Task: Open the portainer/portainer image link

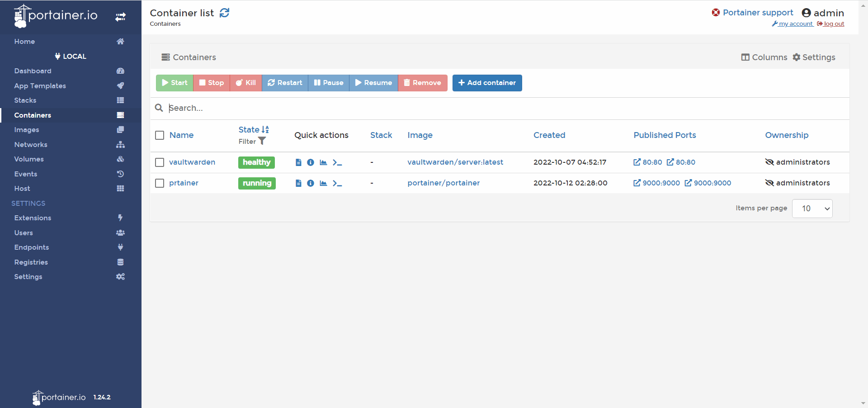Action: coord(443,183)
